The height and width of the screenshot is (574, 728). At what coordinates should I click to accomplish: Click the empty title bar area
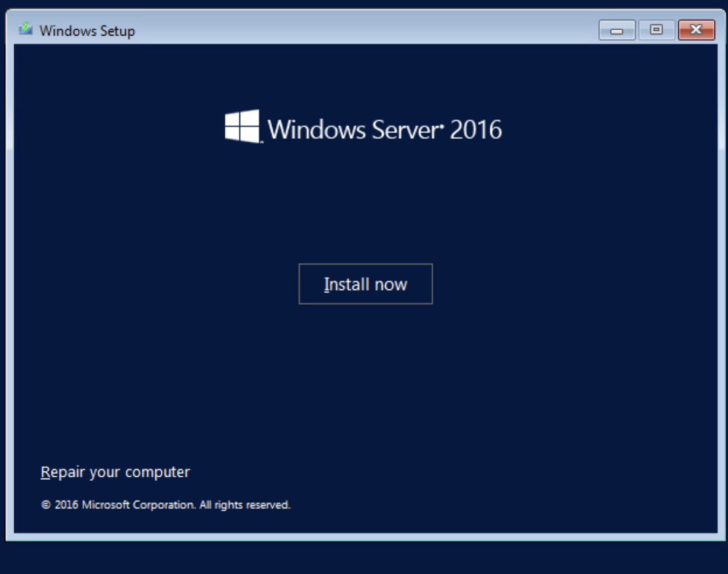356,30
